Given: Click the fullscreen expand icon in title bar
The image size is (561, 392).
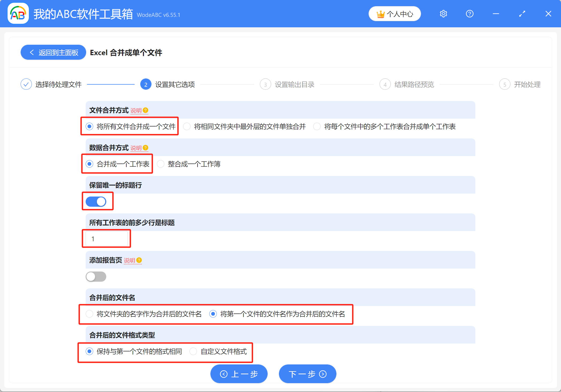Looking at the screenshot, I should 522,14.
